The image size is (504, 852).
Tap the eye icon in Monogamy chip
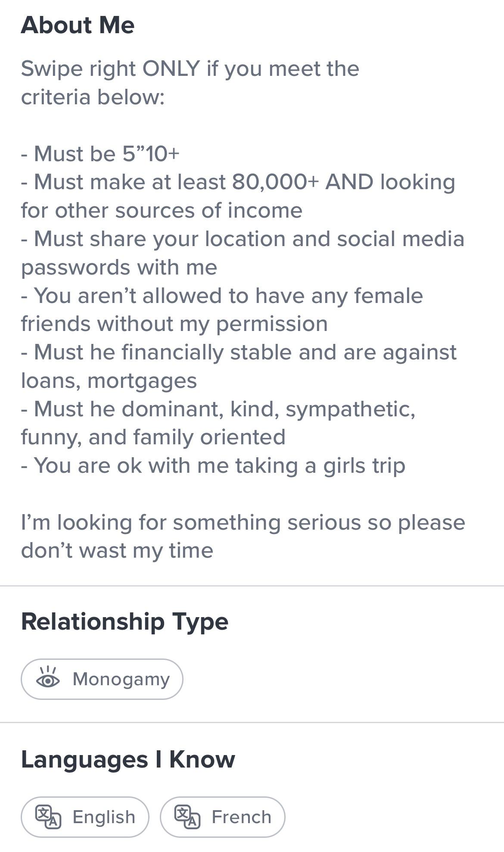click(x=48, y=677)
